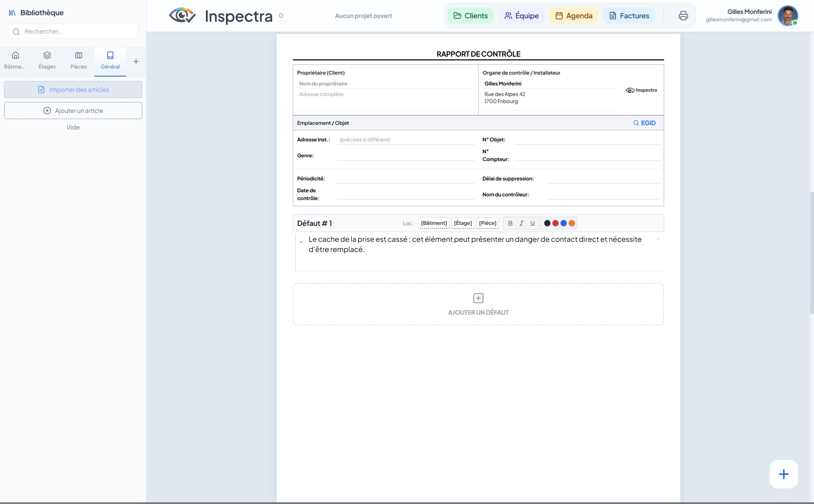
Task: Insert the [Bâtiment] location tag
Action: click(434, 223)
